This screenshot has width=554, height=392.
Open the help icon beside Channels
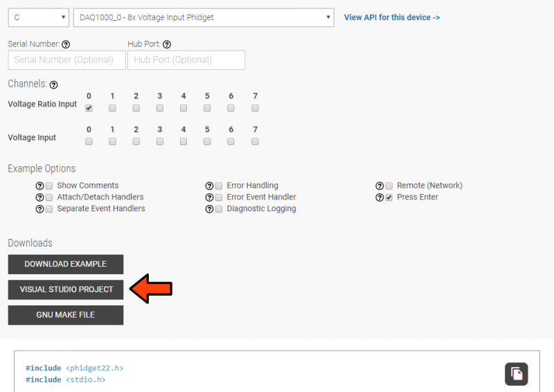point(54,84)
